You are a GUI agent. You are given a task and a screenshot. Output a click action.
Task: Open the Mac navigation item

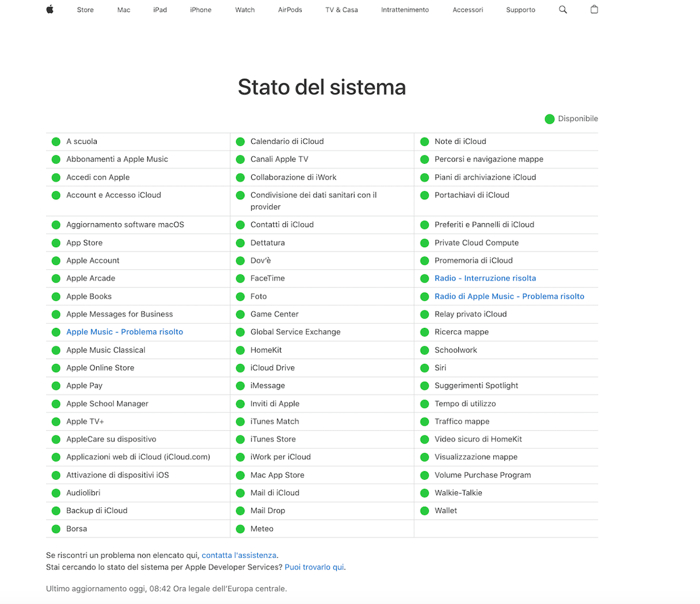pyautogui.click(x=124, y=10)
